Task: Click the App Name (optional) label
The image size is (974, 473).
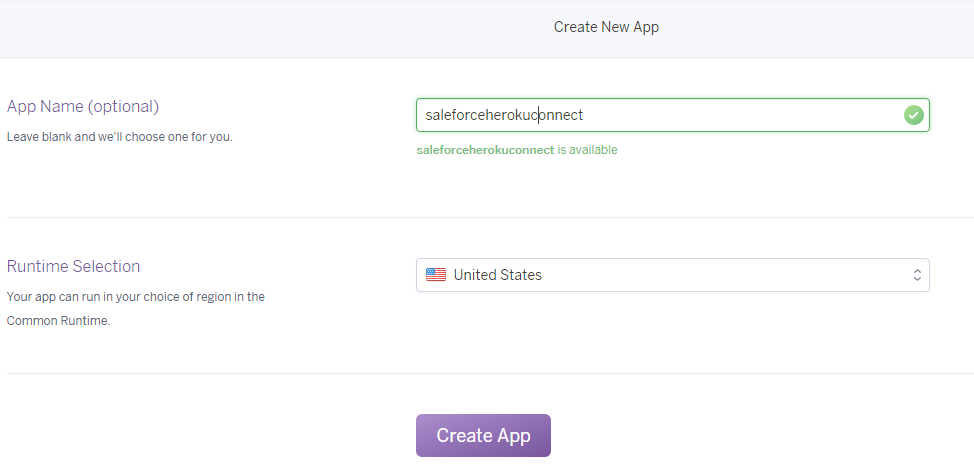Action: (x=83, y=106)
